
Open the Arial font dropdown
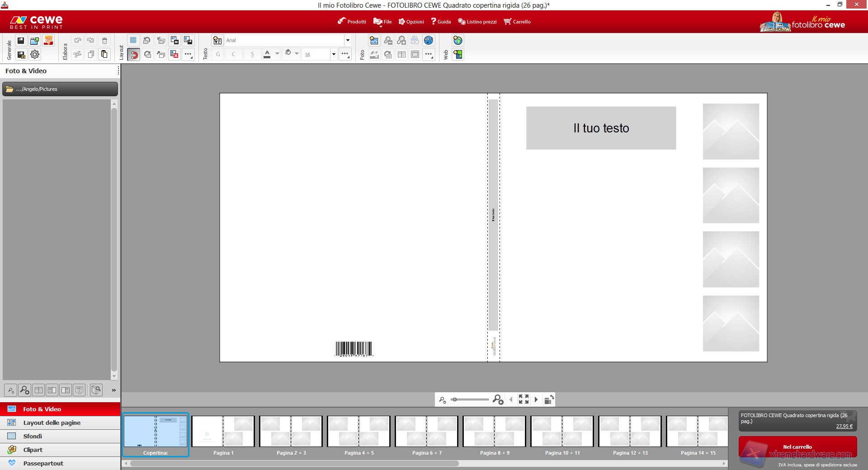tap(348, 41)
